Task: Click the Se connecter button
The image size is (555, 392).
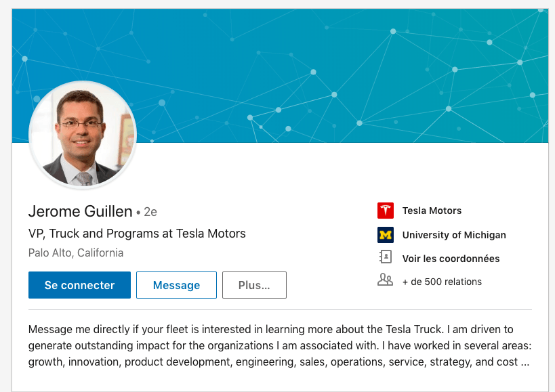Action: [80, 285]
